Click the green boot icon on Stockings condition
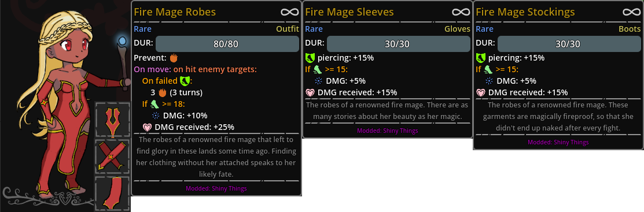 coord(489,69)
